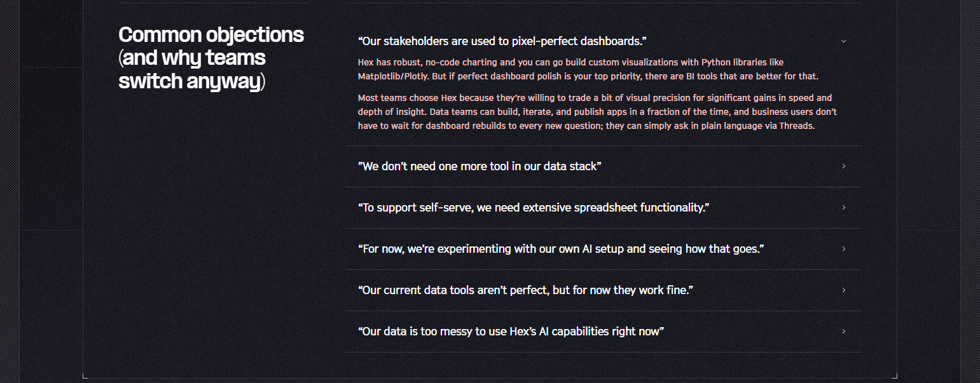This screenshot has width=980, height=383.
Task: Click the chevron next to the spreadsheet functionality objection
Action: tap(844, 207)
